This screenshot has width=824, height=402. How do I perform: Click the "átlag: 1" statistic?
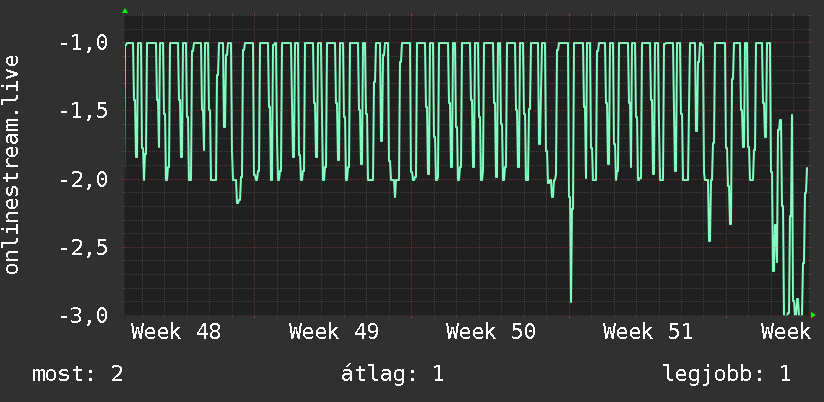pyautogui.click(x=392, y=374)
